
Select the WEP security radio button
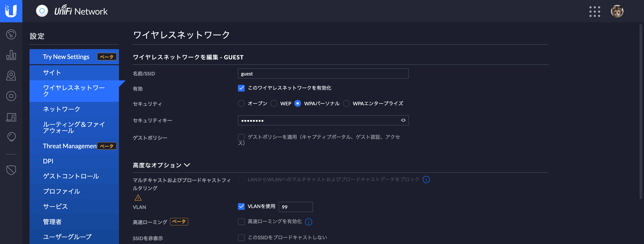[x=274, y=103]
